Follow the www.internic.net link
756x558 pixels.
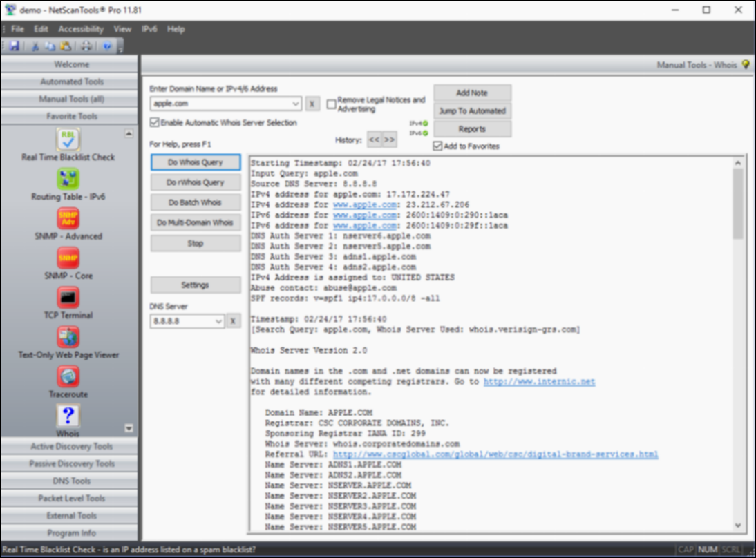click(x=539, y=382)
